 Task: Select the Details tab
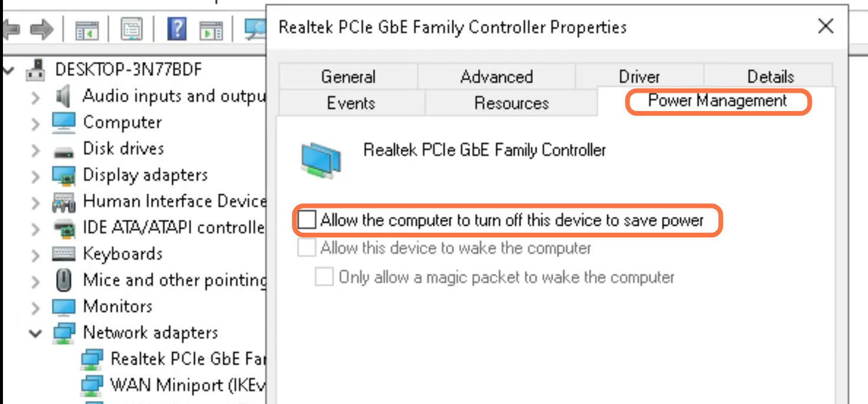[770, 77]
